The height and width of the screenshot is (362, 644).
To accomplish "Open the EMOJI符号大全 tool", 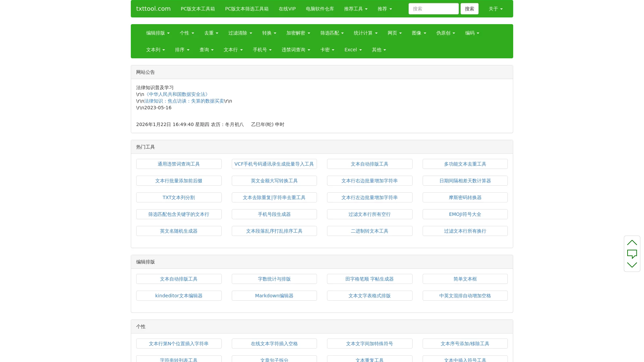I will [x=465, y=214].
